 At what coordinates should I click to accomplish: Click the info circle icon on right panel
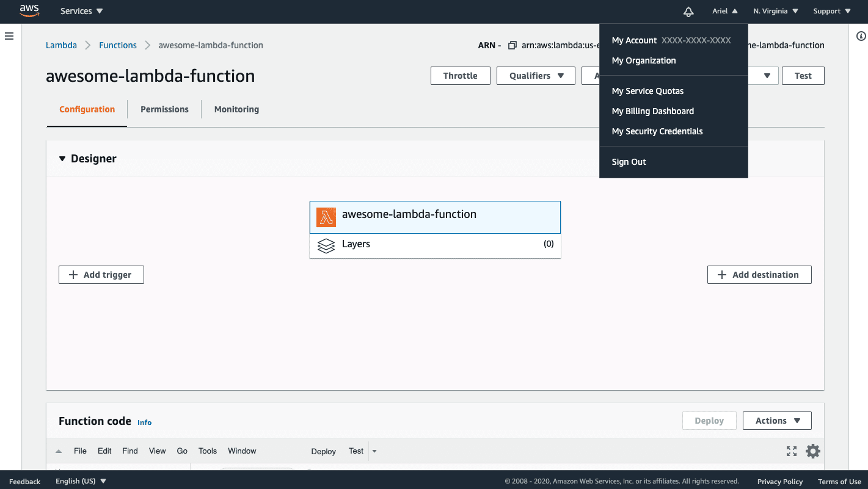(861, 36)
